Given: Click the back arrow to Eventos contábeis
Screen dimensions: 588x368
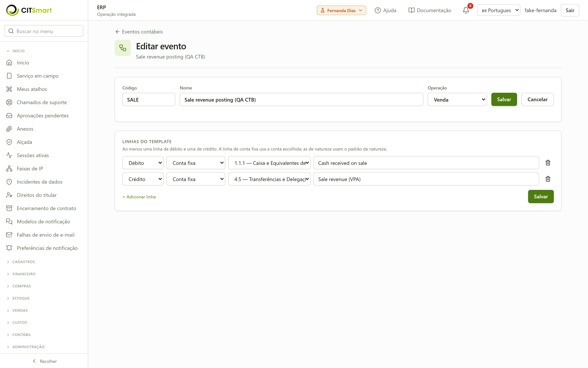Looking at the screenshot, I should point(118,32).
